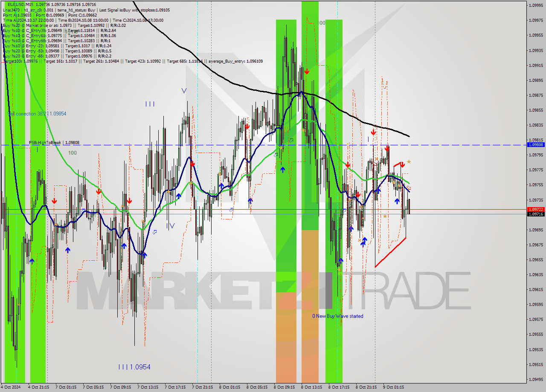Click the 1.09595 price axis value
This screenshot has width=546, height=392.
(536, 304)
